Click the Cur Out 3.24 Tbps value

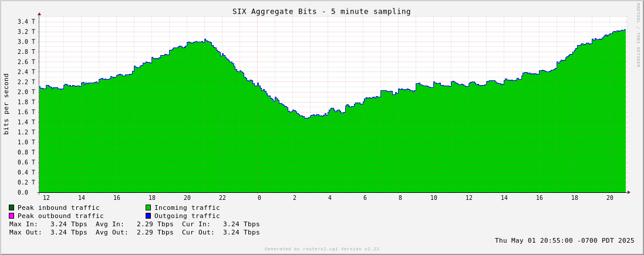click(x=241, y=232)
